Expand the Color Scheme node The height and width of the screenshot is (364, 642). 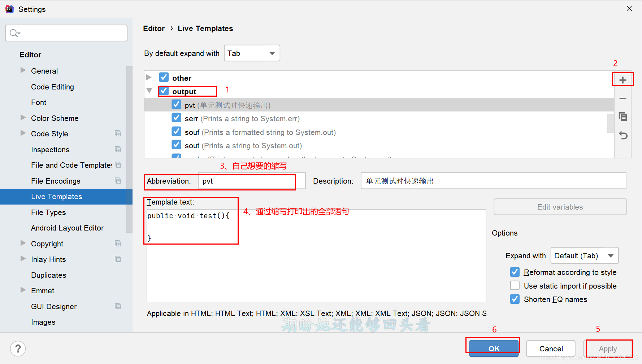23,118
